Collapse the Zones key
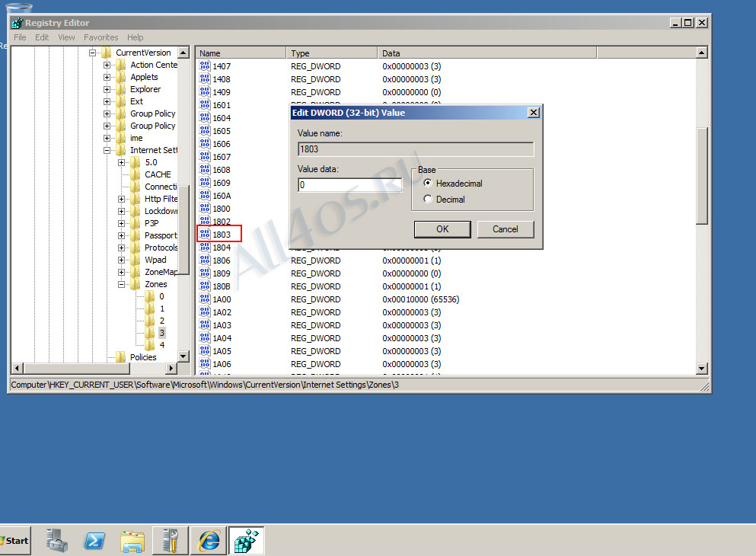 (x=121, y=284)
